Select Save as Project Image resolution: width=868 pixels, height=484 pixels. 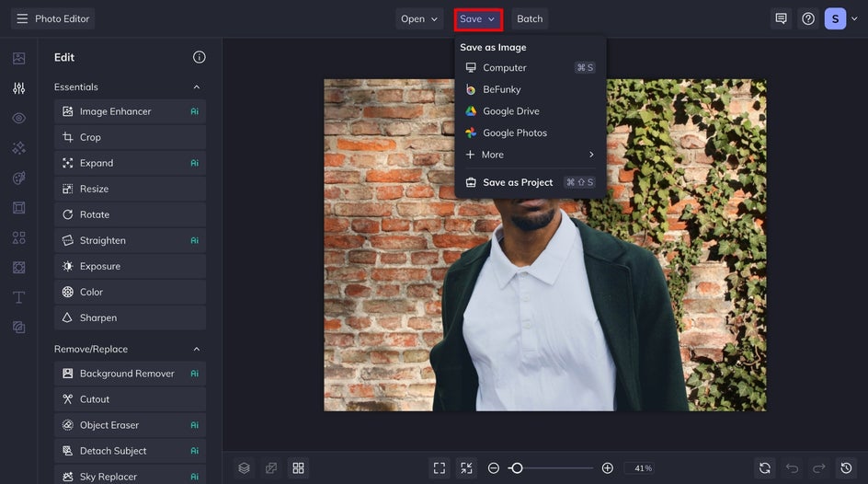[x=517, y=182]
